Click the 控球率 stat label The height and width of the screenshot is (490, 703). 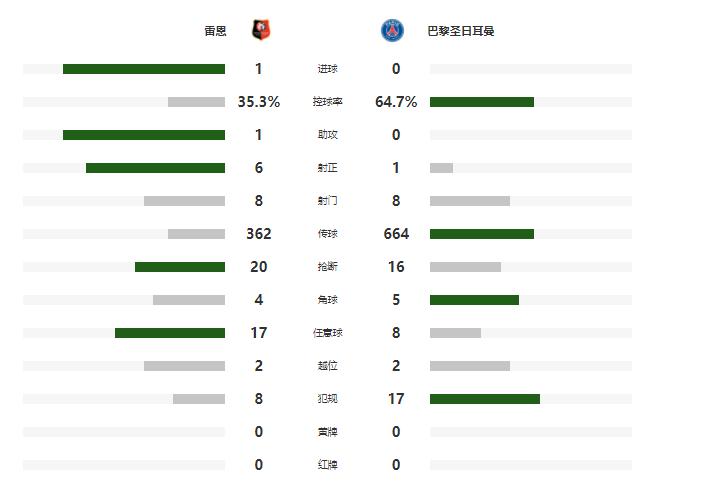click(x=327, y=102)
